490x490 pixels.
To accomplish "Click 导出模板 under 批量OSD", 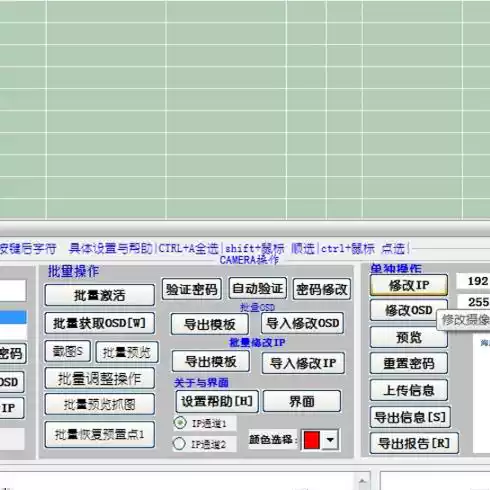I will [x=210, y=324].
